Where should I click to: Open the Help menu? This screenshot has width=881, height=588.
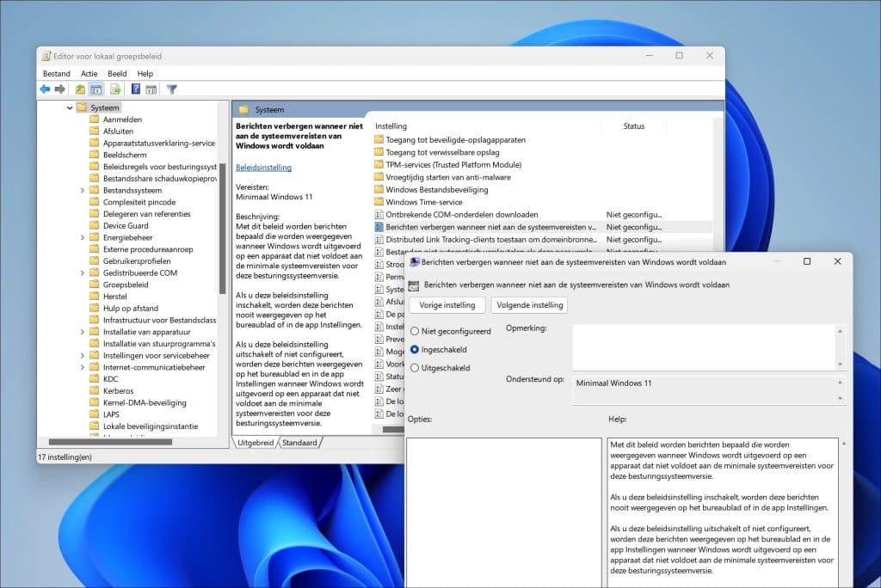145,73
